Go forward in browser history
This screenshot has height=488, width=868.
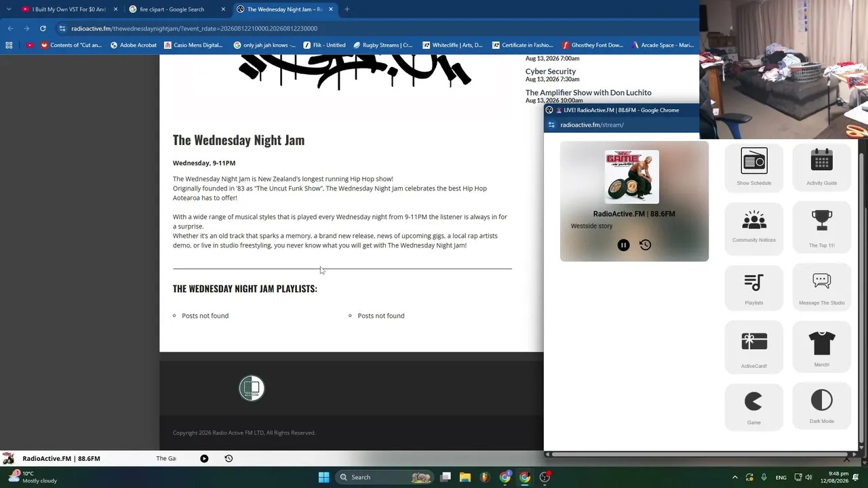pyautogui.click(x=26, y=28)
